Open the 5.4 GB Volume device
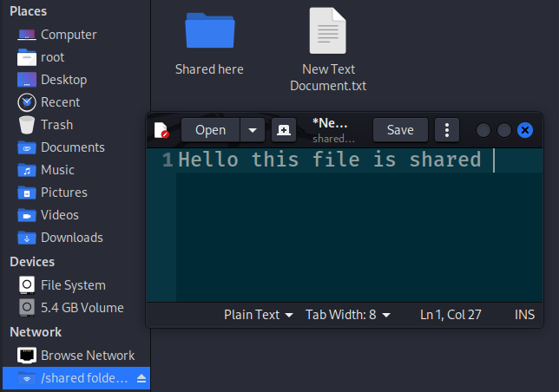 coord(82,307)
